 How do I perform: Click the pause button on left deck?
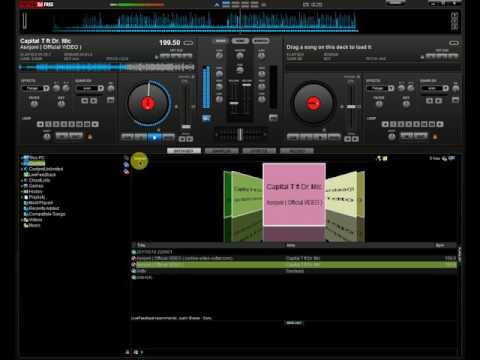click(141, 137)
